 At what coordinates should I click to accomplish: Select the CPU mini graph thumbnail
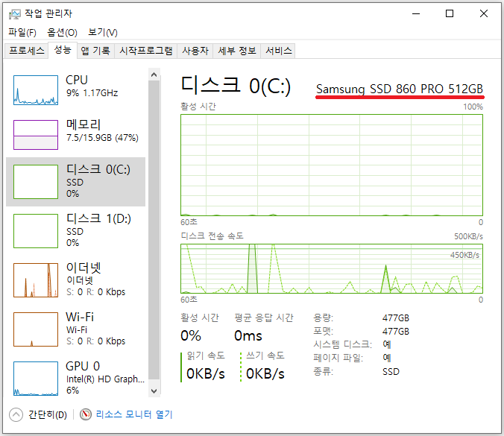point(36,90)
